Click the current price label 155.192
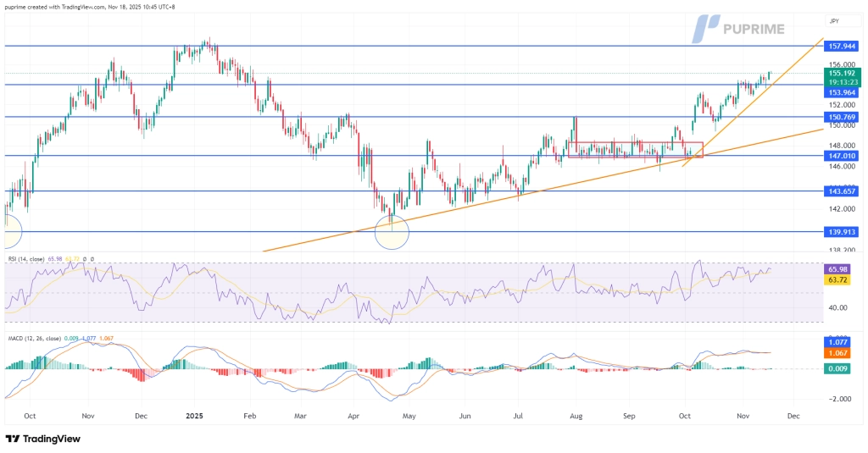This screenshot has height=453, width=868. click(x=842, y=73)
